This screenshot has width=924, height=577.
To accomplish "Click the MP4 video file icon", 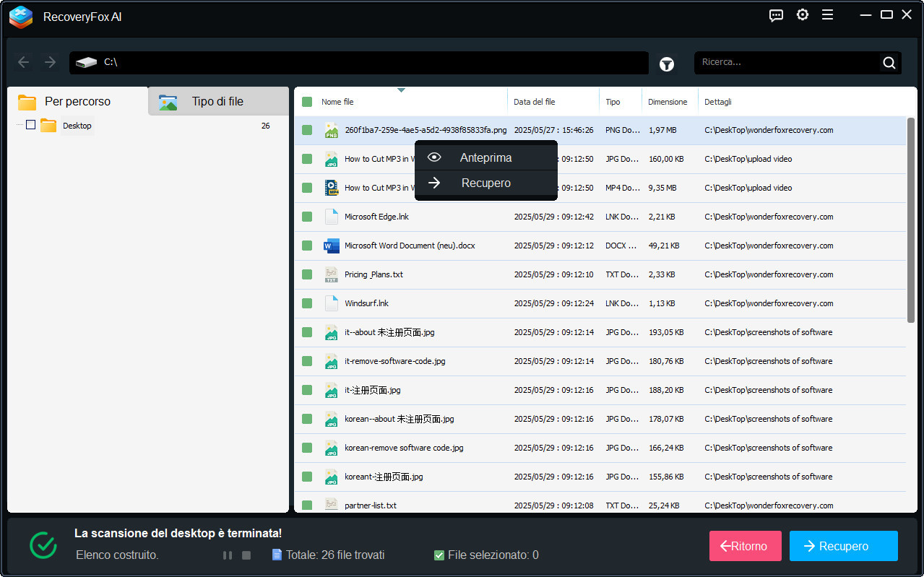I will 332,188.
